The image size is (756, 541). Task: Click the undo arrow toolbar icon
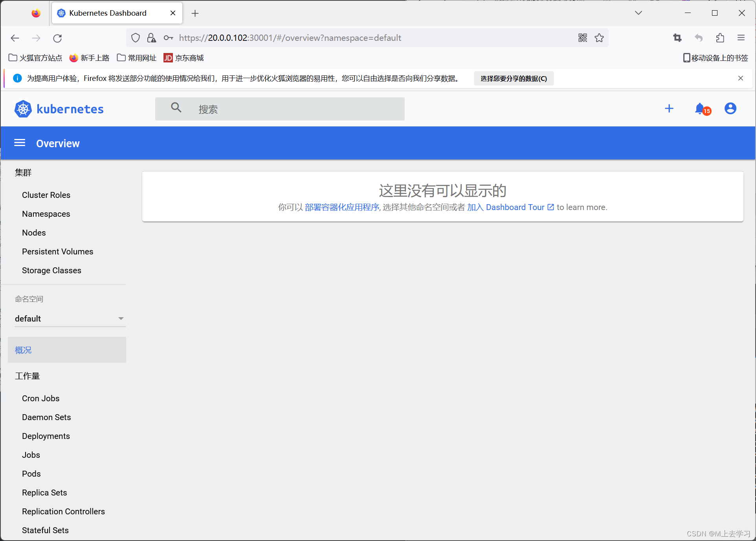point(699,38)
